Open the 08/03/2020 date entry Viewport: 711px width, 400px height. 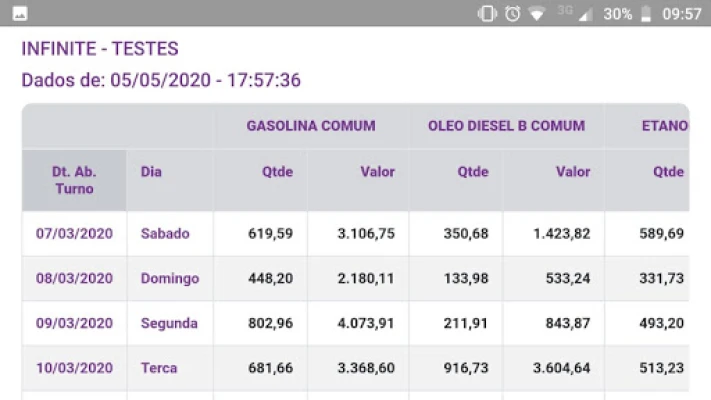point(74,279)
